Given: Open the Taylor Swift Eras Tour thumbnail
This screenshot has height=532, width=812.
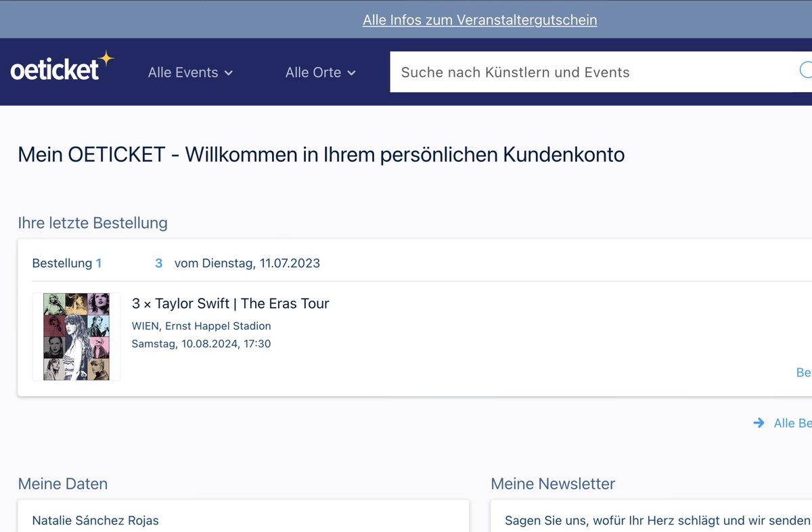Looking at the screenshot, I should pyautogui.click(x=76, y=337).
